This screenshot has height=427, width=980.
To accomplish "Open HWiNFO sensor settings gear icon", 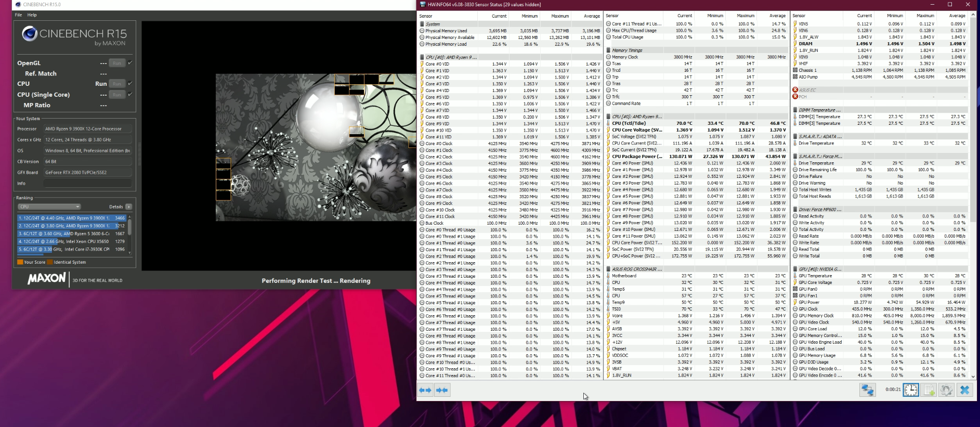I will pyautogui.click(x=946, y=390).
